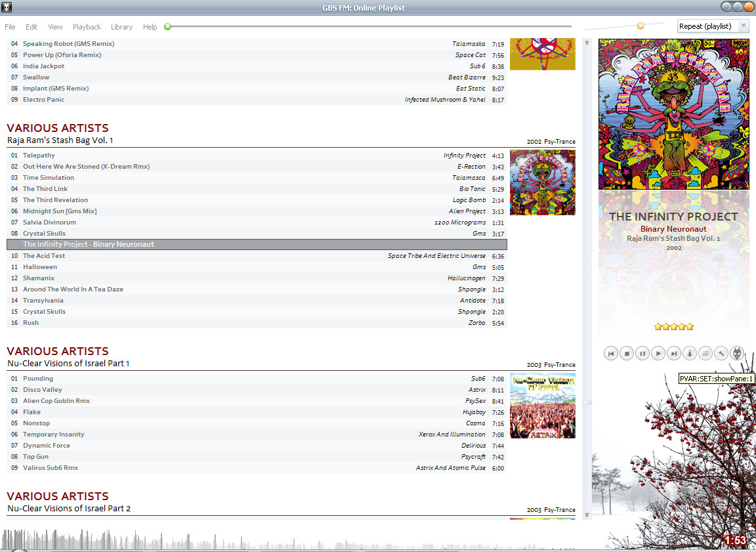Screen dimensions: 756x552
Task: Click the Nu-Clear Visions of Israel album thumbnail
Action: [x=543, y=406]
